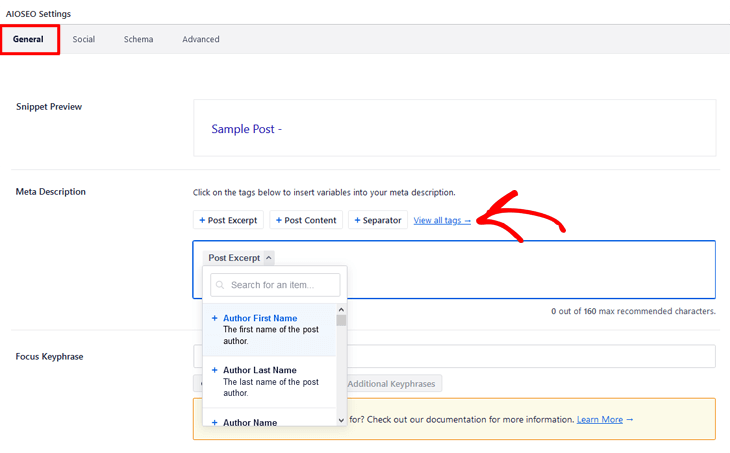
Task: Insert the Post Content tag
Action: [306, 220]
